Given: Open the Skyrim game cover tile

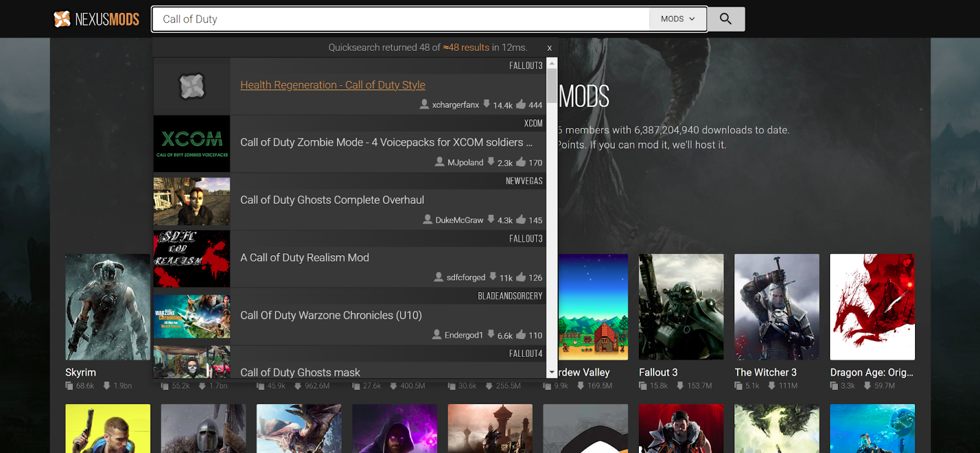Looking at the screenshot, I should click(x=108, y=307).
